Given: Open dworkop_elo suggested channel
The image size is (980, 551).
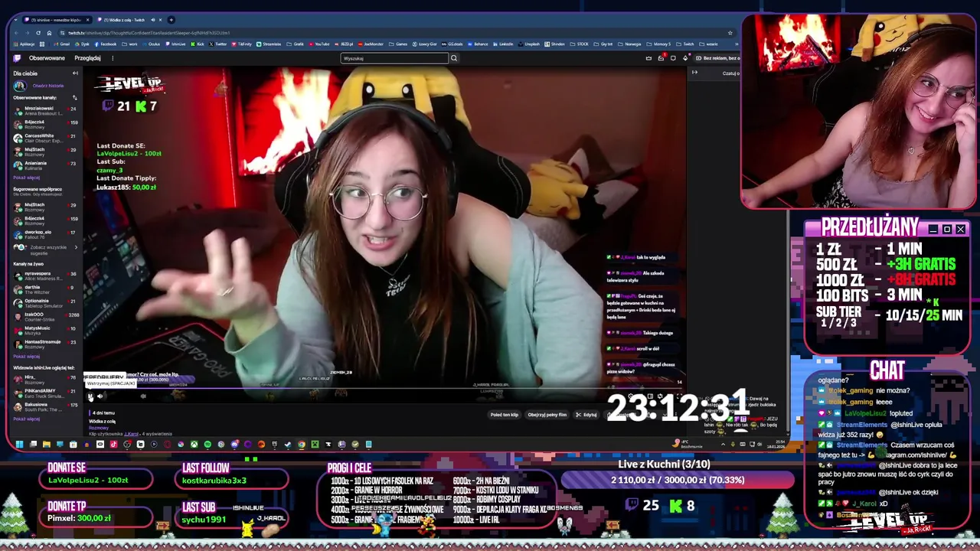Looking at the screenshot, I should coord(45,235).
